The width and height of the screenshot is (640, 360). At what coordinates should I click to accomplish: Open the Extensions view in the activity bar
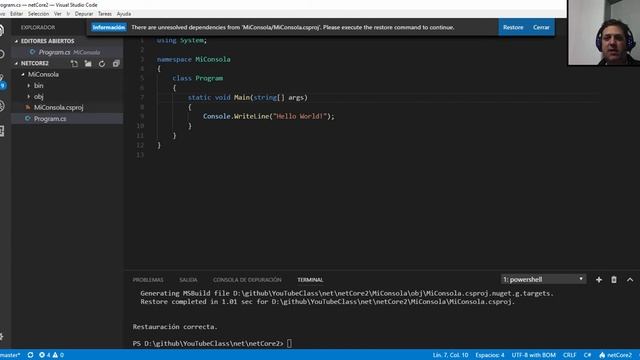(x=2, y=131)
